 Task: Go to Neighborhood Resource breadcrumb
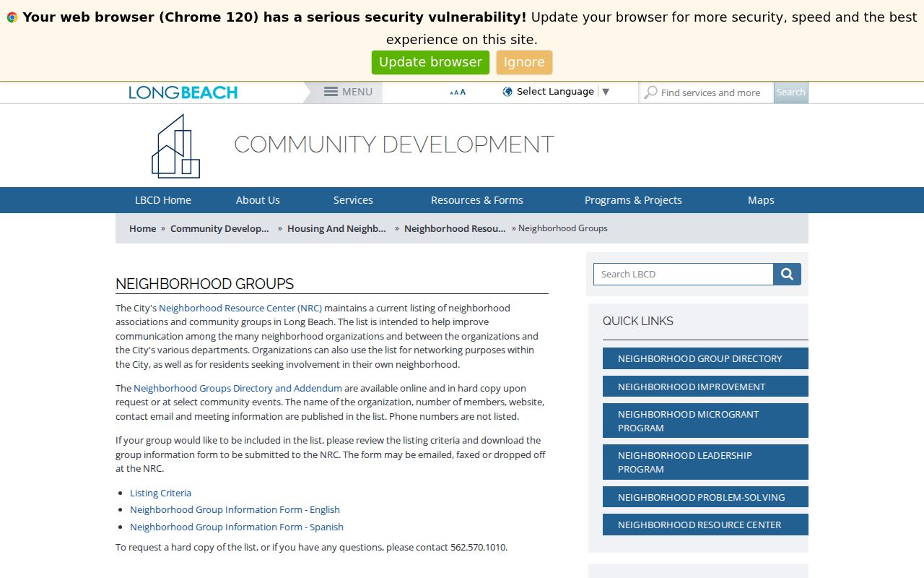click(455, 228)
